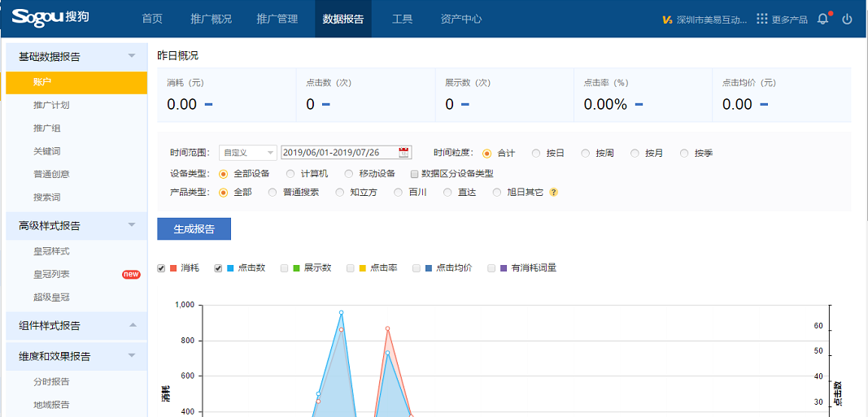The height and width of the screenshot is (417, 868).
Task: Open the 皇冠样式 report in sidebar
Action: pos(51,252)
